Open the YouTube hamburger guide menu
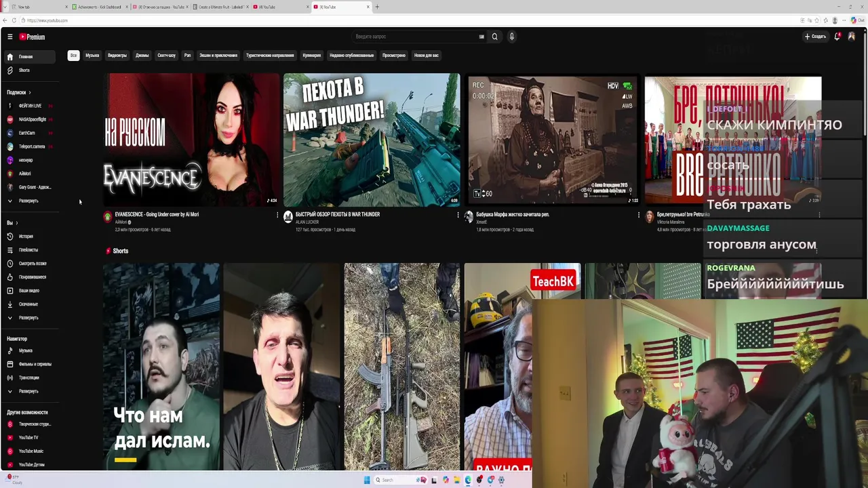868x488 pixels. pos(9,37)
